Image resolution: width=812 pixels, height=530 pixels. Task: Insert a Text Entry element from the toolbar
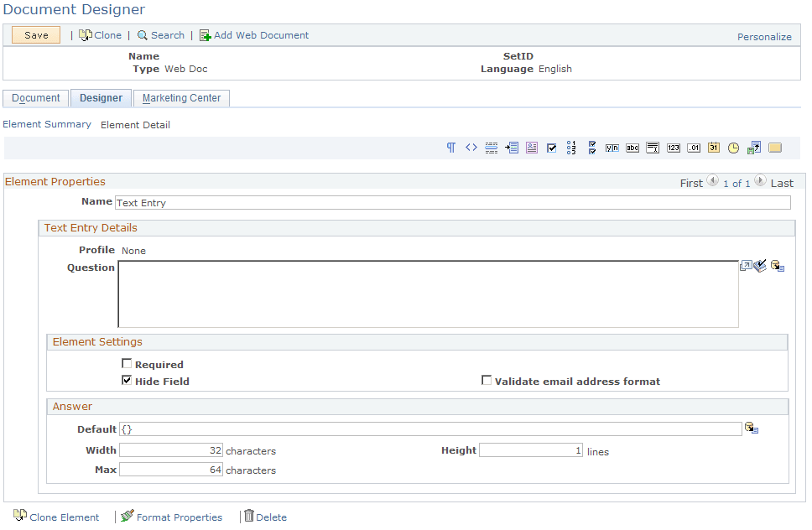pos(632,147)
